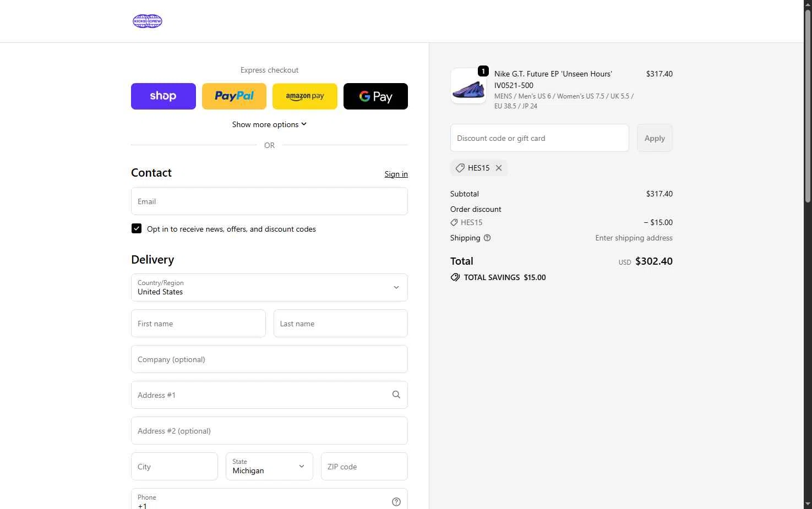Click the Shipping info question mark icon
This screenshot has height=509, width=812.
coord(487,238)
